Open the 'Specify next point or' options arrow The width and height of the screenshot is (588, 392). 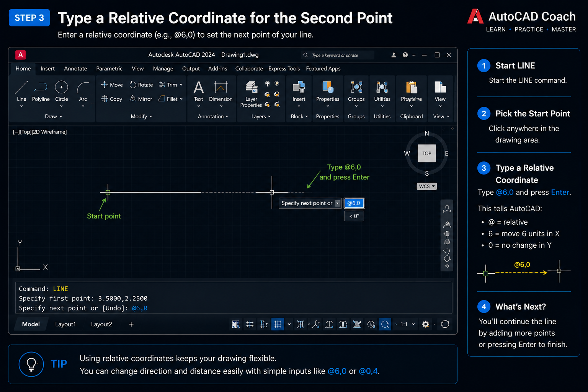pyautogui.click(x=338, y=203)
